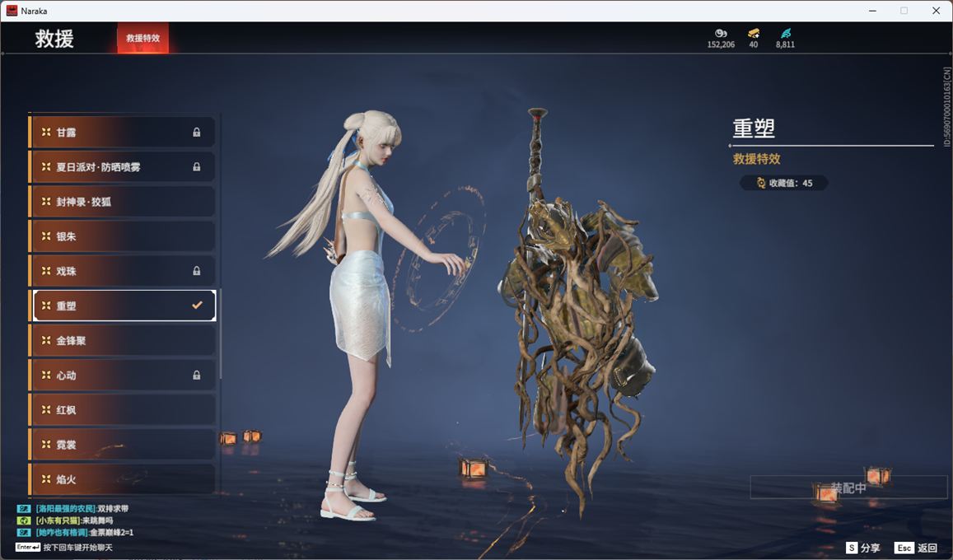Click the effect list scrollbar
The width and height of the screenshot is (953, 560).
tap(220, 334)
